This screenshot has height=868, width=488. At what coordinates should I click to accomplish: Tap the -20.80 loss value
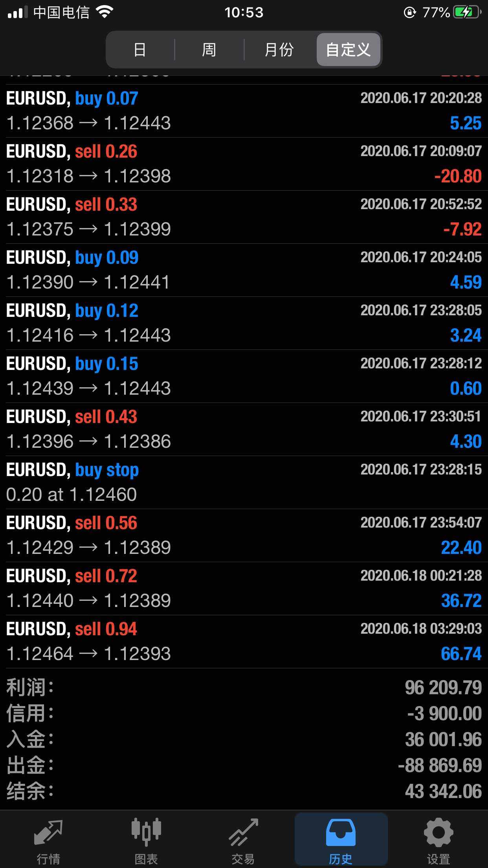pyautogui.click(x=458, y=176)
